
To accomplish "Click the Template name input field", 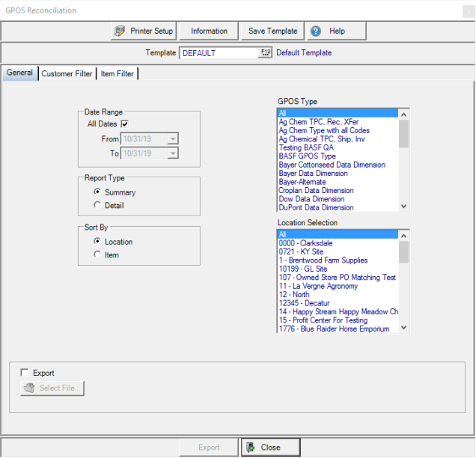I will click(219, 53).
